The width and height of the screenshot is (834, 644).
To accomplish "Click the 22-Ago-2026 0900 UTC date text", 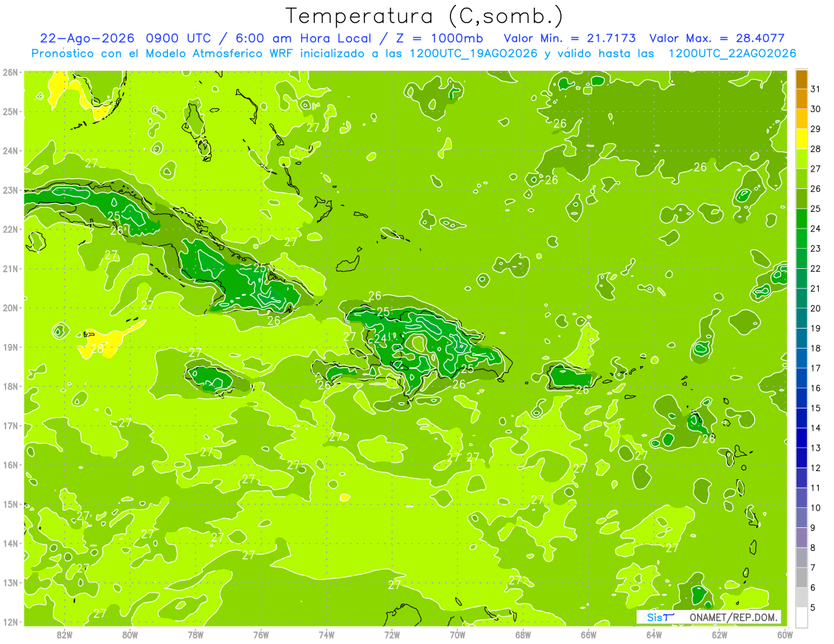I will coord(126,38).
